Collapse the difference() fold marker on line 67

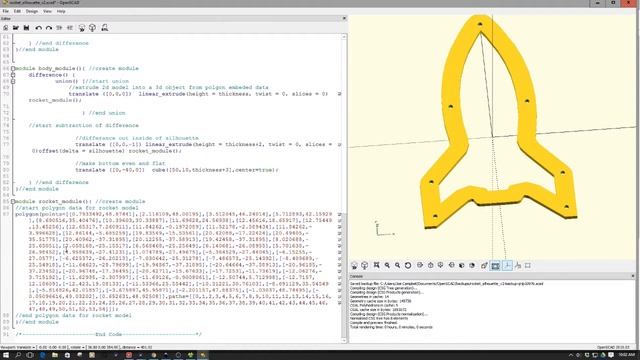click(x=13, y=75)
